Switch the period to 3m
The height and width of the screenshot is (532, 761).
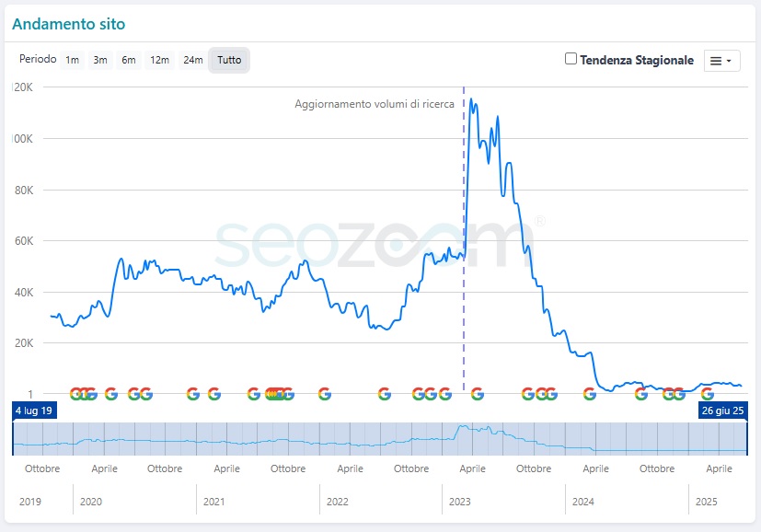pos(100,60)
